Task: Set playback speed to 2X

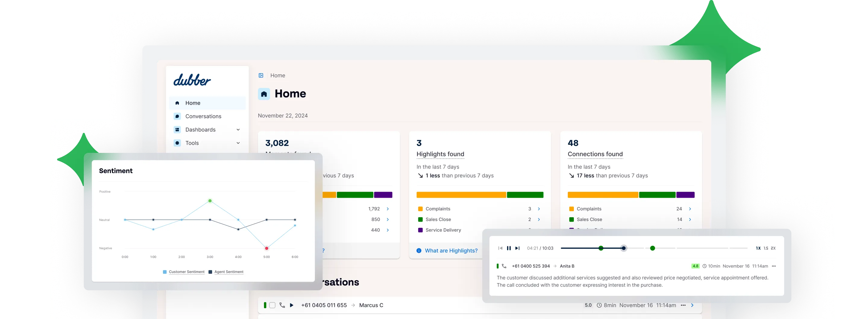Action: [x=773, y=248]
